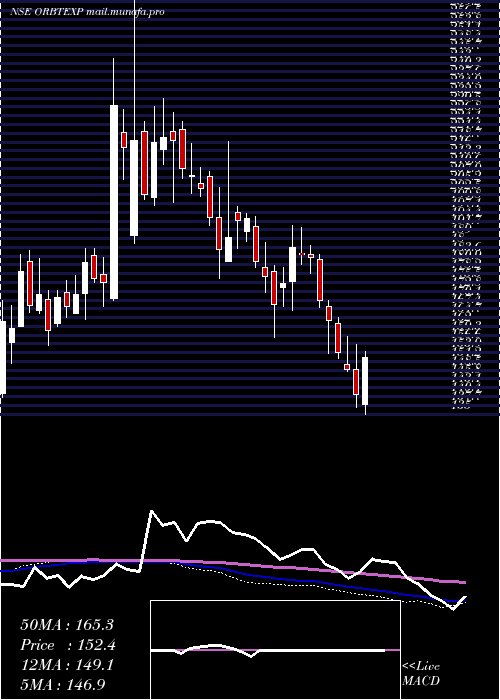This screenshot has width=500, height=700.
Task: Click the 50MA : 165.3 value
Action: pyautogui.click(x=67, y=625)
